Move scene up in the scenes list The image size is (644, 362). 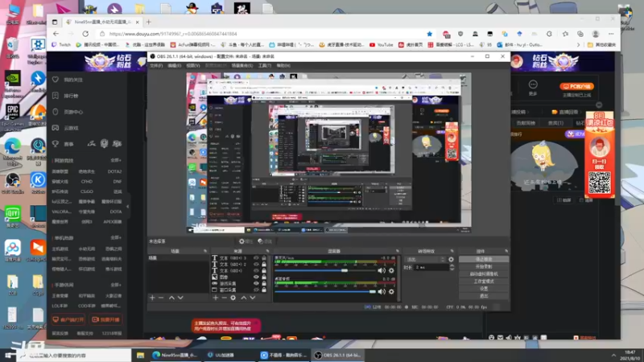point(171,298)
